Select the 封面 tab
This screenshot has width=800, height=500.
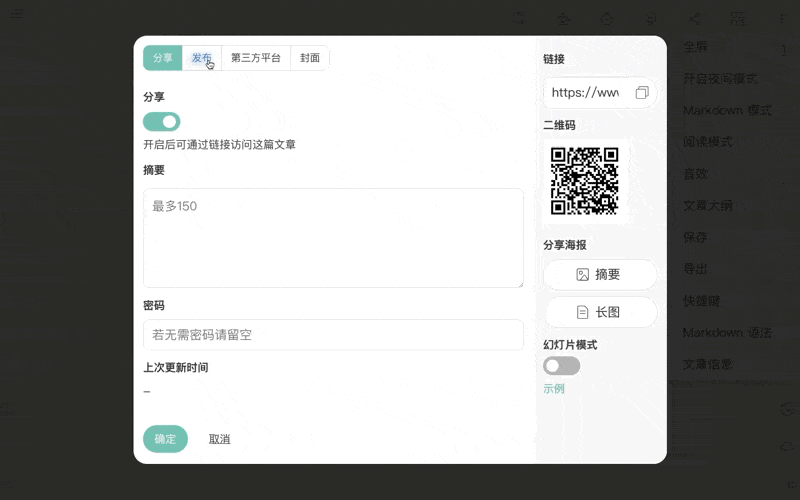click(310, 58)
